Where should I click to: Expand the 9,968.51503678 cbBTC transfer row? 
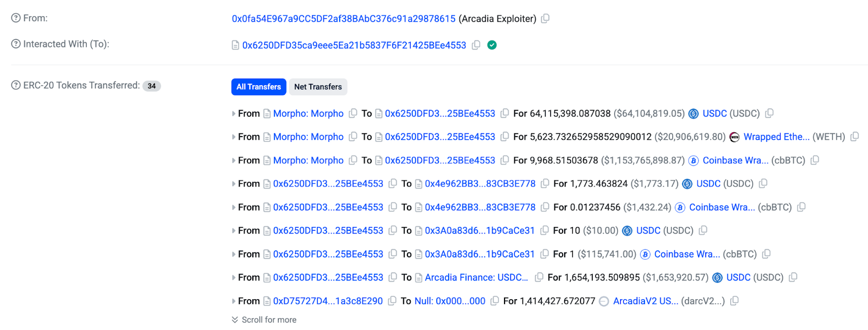point(234,160)
